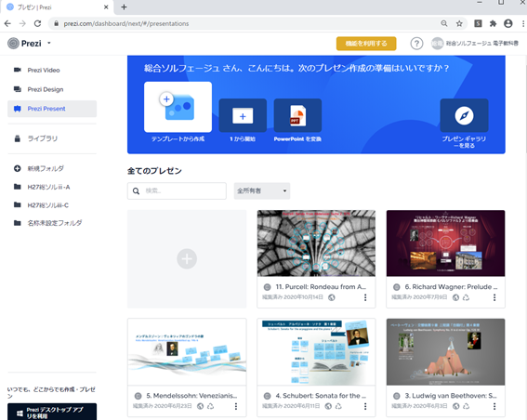Click the browser back arrow

pyautogui.click(x=7, y=23)
